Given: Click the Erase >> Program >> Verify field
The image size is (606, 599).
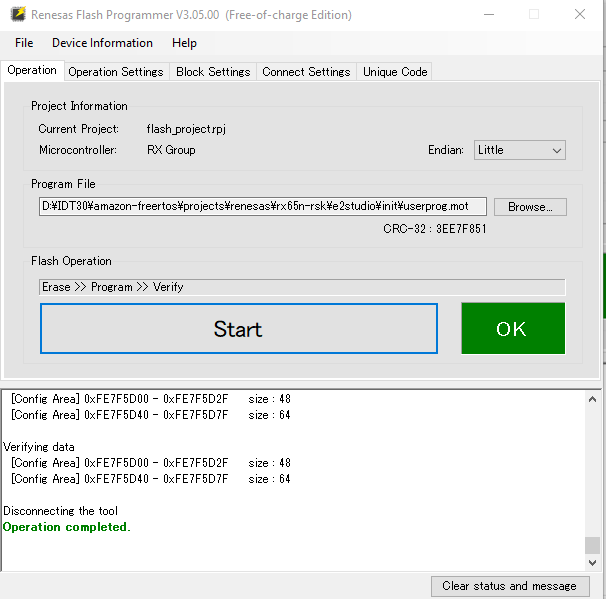Looking at the screenshot, I should pos(302,287).
